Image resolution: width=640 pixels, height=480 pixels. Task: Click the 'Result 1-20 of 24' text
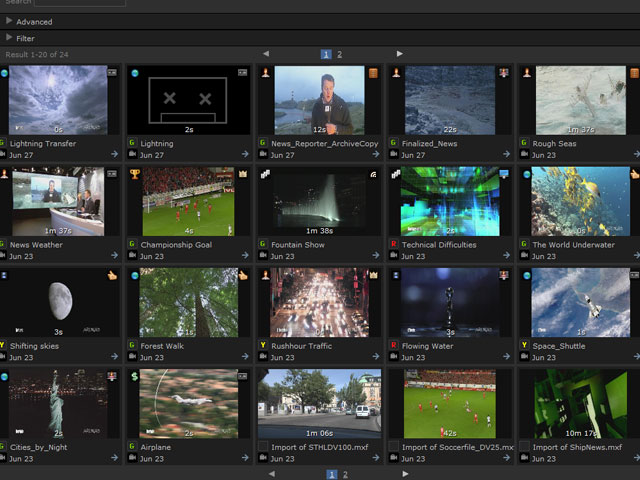37,55
